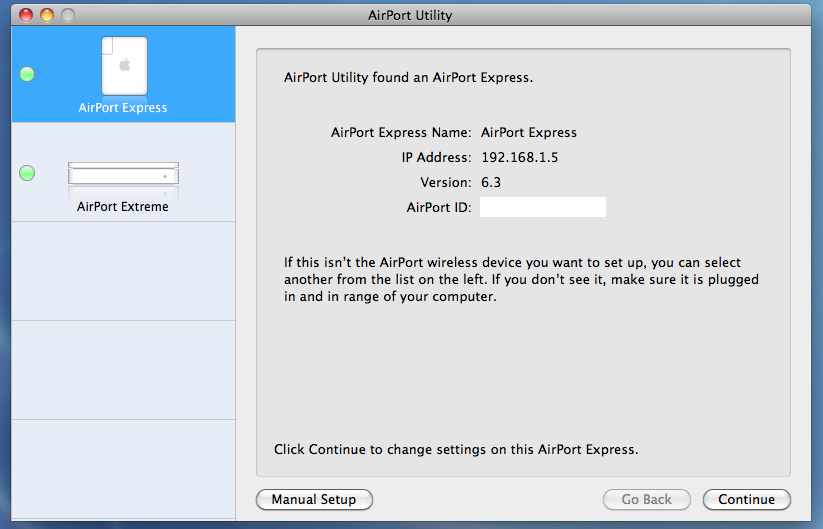Click the 'AirPort Express Name:' label
Image resolution: width=823 pixels, height=529 pixels.
click(x=401, y=132)
